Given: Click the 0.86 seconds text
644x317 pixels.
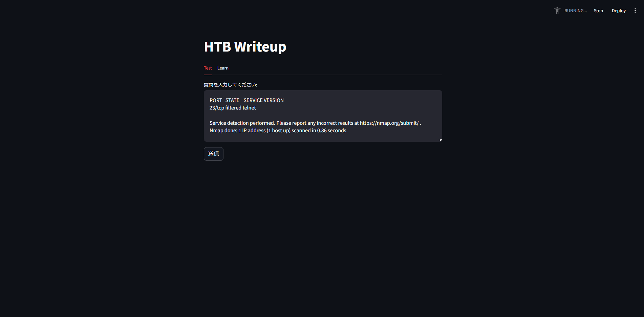Looking at the screenshot, I should (331, 131).
